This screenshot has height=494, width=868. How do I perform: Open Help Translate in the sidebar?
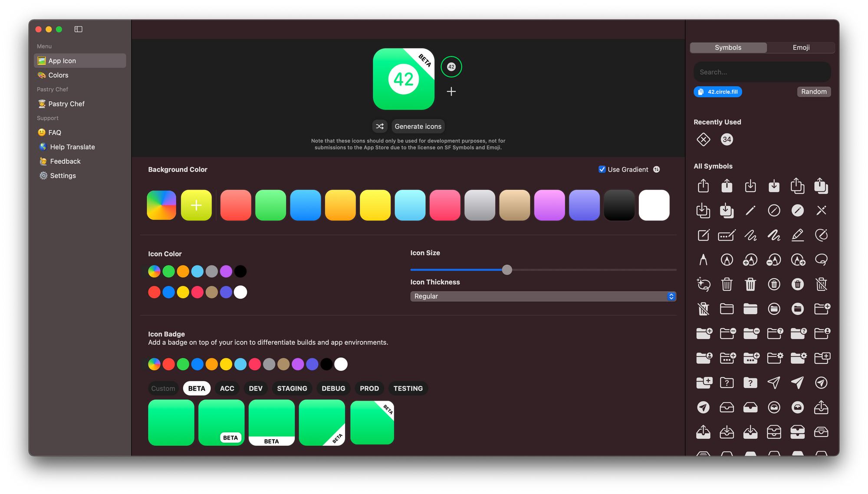click(80, 147)
